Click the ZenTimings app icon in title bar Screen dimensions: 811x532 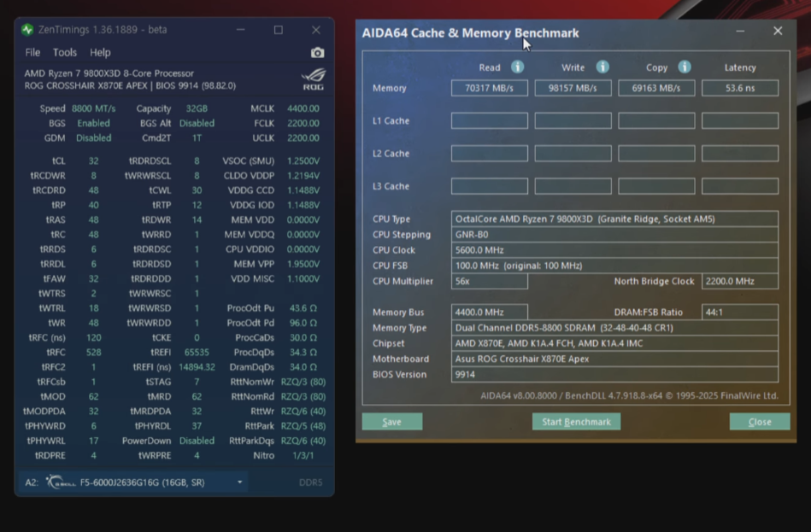[27, 30]
